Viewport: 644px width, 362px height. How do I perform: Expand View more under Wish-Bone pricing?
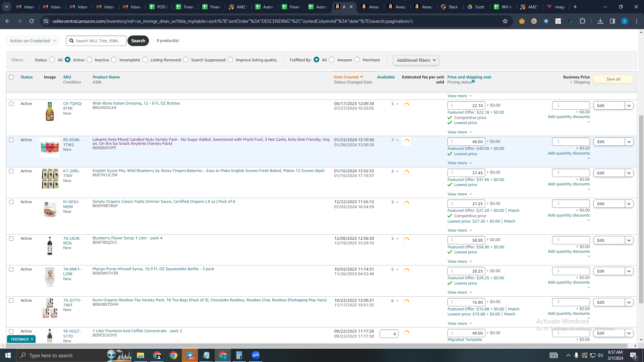[460, 132]
